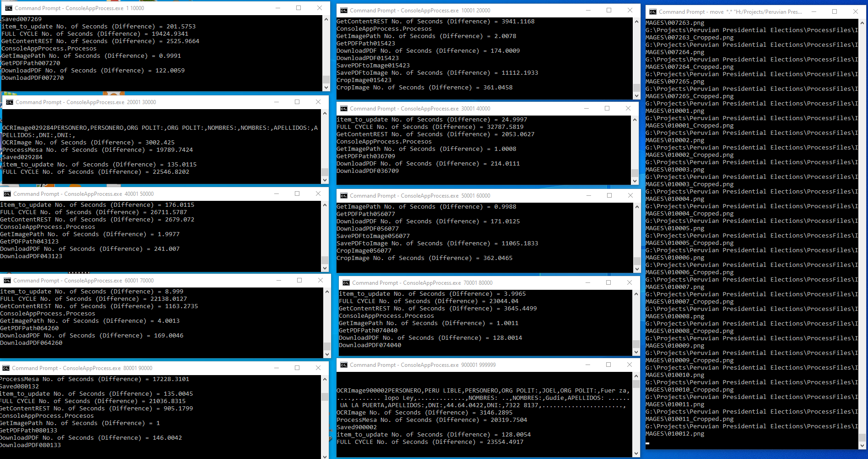The height and width of the screenshot is (459, 868).
Task: Maximize the move command window
Action: tap(835, 11)
